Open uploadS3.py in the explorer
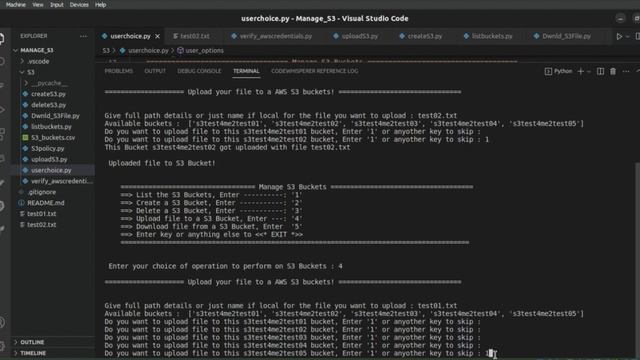 point(49,159)
